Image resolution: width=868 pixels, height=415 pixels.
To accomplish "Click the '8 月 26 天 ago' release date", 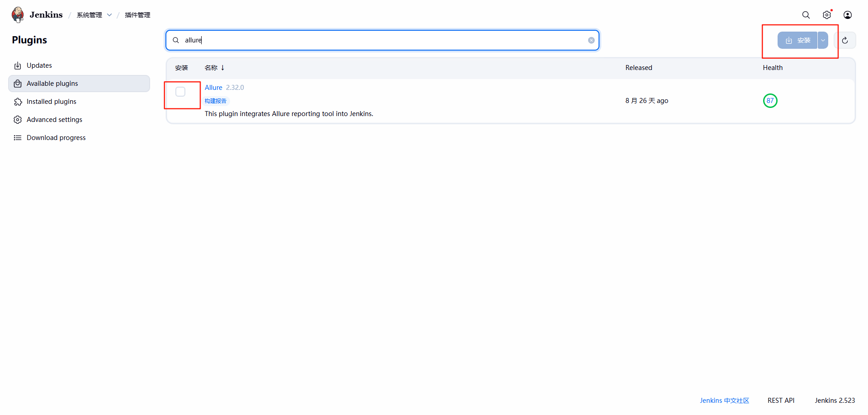I will click(x=647, y=101).
